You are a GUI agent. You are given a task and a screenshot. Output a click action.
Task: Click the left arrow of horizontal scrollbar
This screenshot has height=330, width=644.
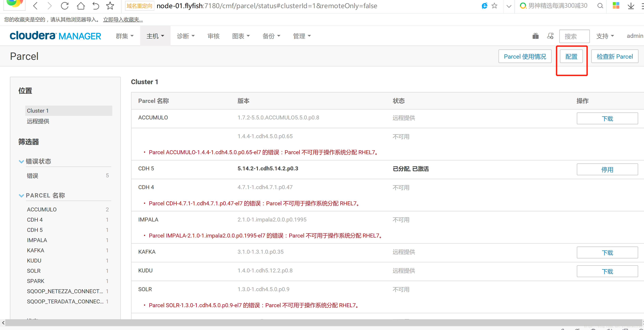coord(3,323)
